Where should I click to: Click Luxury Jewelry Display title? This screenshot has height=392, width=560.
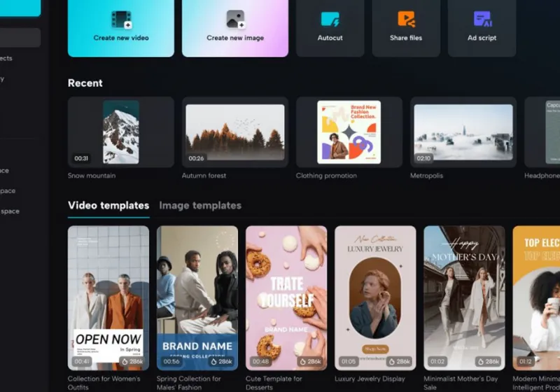pyautogui.click(x=370, y=379)
